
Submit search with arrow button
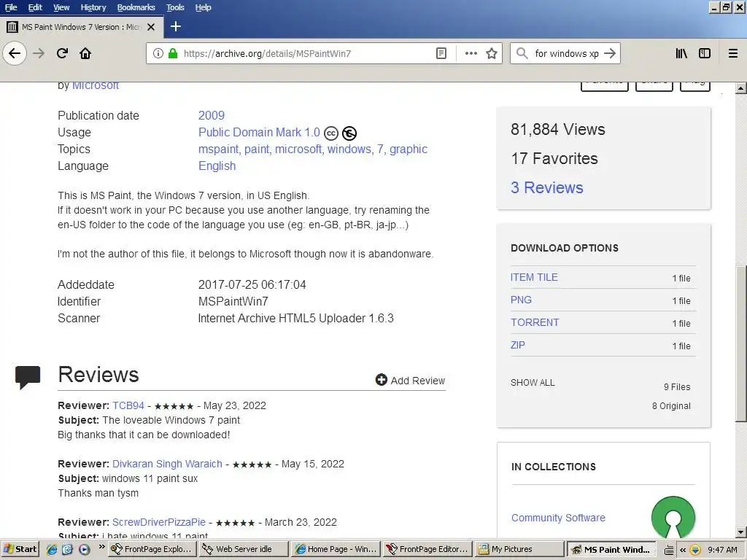pos(610,53)
